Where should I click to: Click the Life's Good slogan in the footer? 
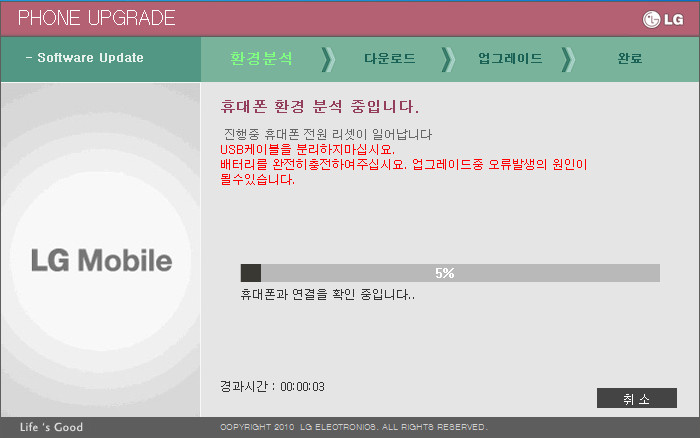[x=51, y=428]
